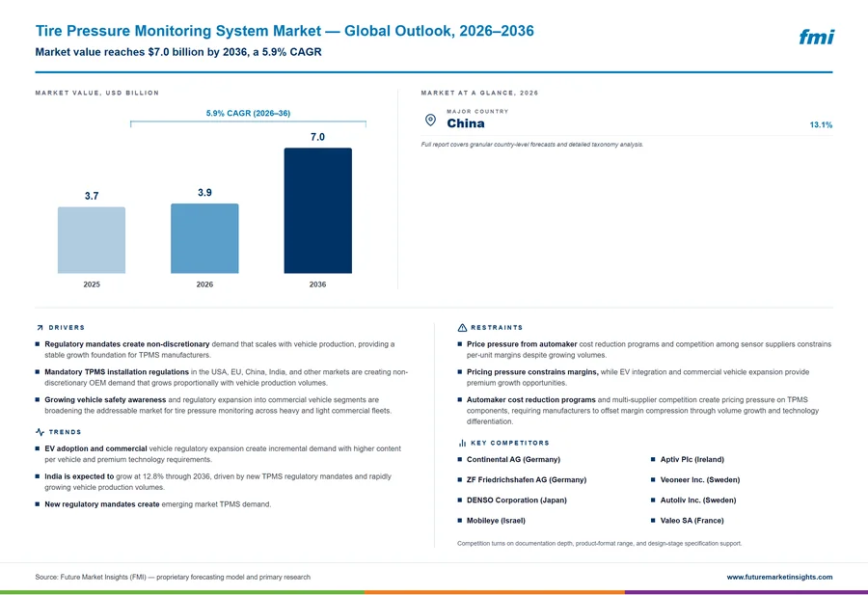The width and height of the screenshot is (868, 595).
Task: Click the Market at a Glance, 2026 heading
Action: pyautogui.click(x=479, y=93)
